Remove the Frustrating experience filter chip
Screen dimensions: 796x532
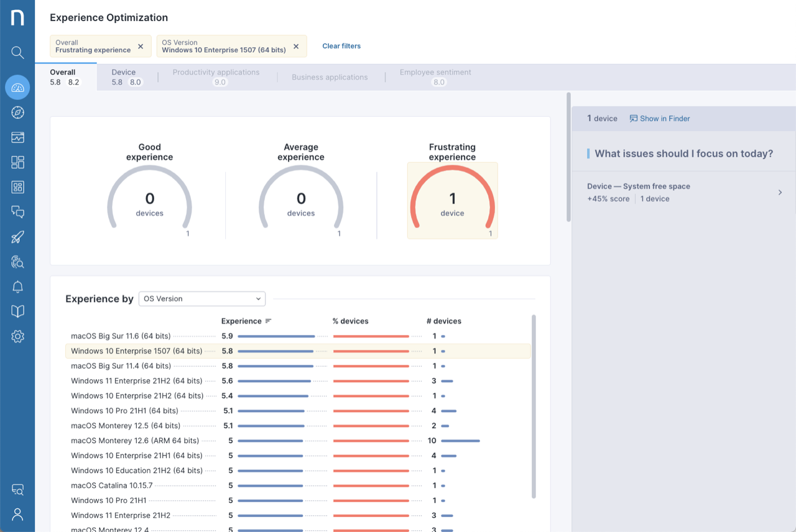(x=141, y=47)
